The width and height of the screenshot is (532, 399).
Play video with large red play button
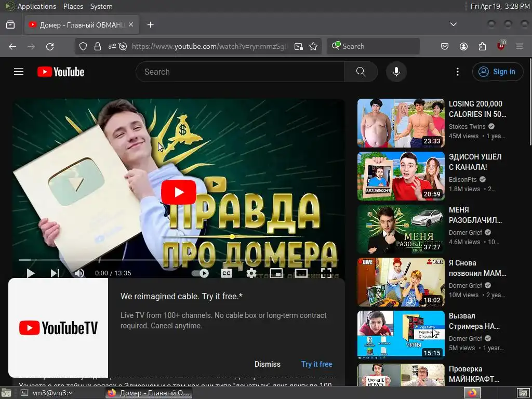tap(179, 192)
